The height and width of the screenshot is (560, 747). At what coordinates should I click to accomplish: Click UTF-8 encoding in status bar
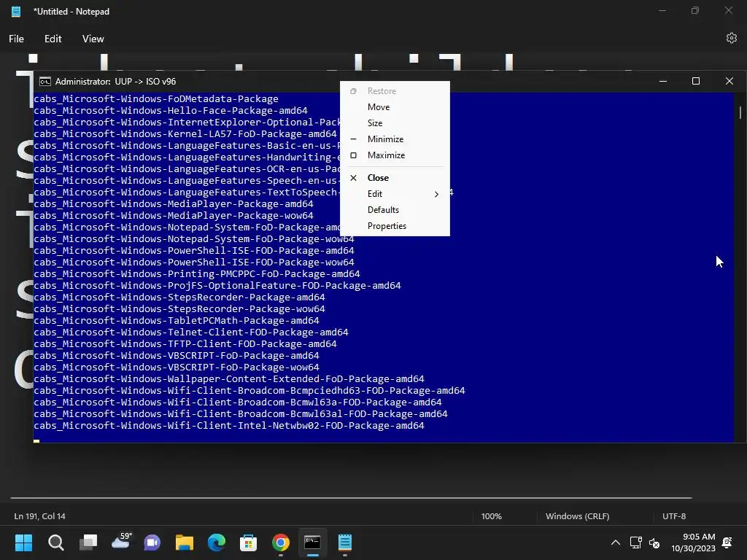click(x=673, y=516)
